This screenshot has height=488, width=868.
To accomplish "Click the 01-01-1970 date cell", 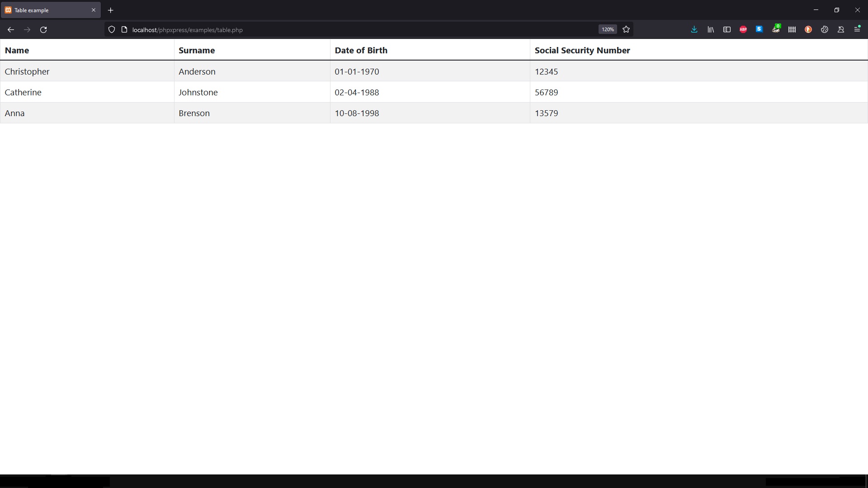I will click(x=430, y=71).
